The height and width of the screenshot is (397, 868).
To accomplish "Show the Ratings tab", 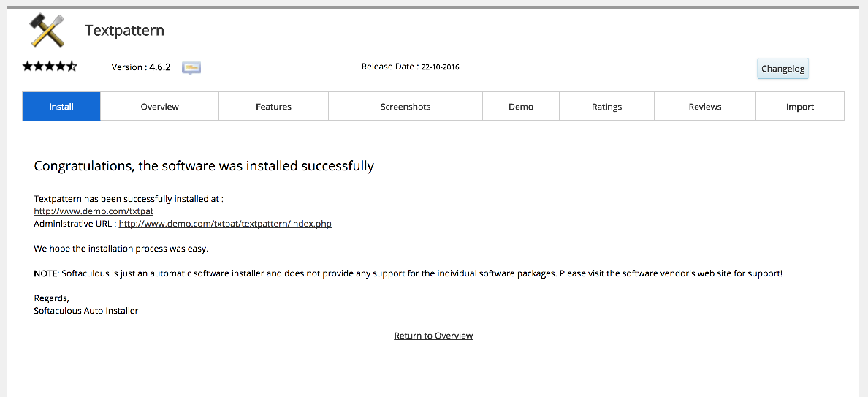I will click(x=606, y=106).
